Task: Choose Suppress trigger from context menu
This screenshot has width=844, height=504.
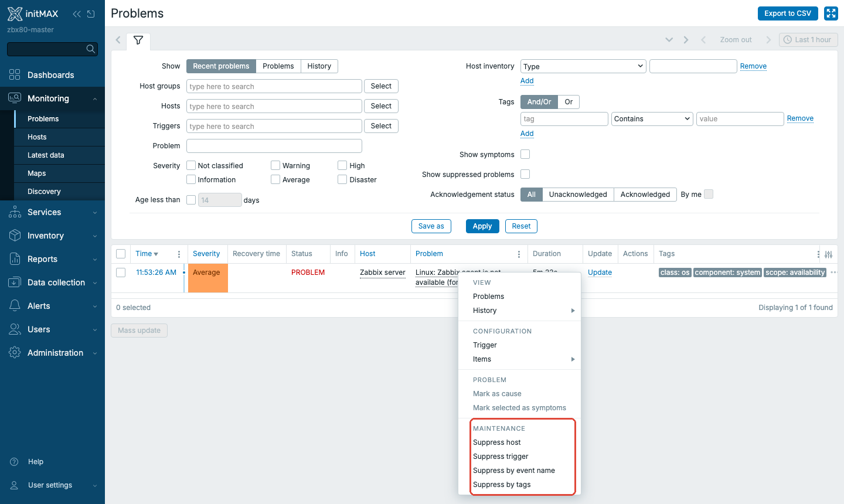Action: point(519,457)
